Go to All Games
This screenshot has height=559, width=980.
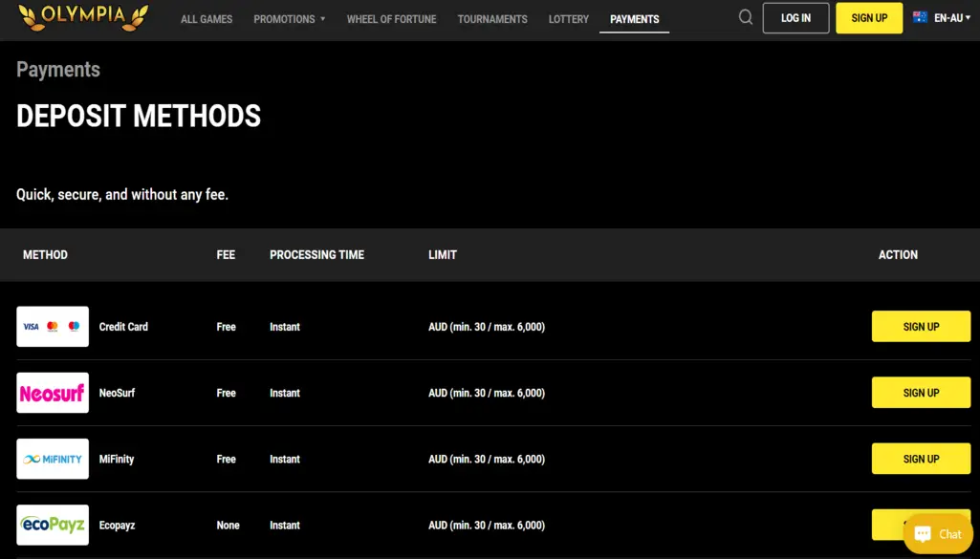pyautogui.click(x=207, y=19)
